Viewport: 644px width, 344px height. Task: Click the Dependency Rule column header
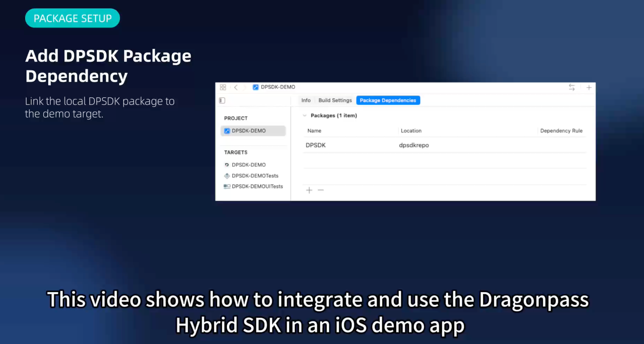pos(561,131)
